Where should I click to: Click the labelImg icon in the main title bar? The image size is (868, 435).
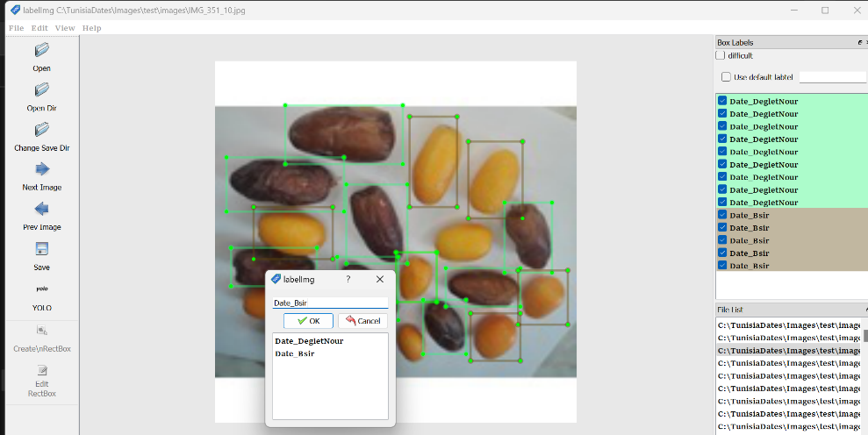point(16,10)
